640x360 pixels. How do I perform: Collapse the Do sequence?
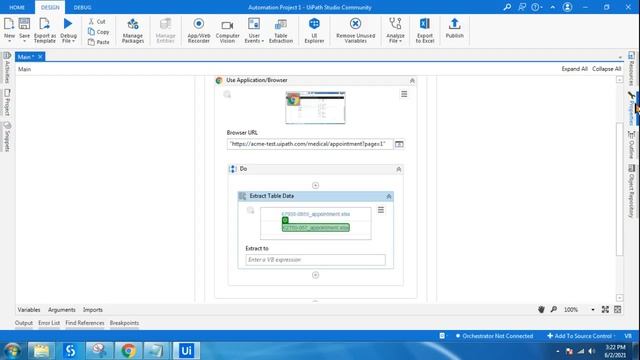point(399,169)
